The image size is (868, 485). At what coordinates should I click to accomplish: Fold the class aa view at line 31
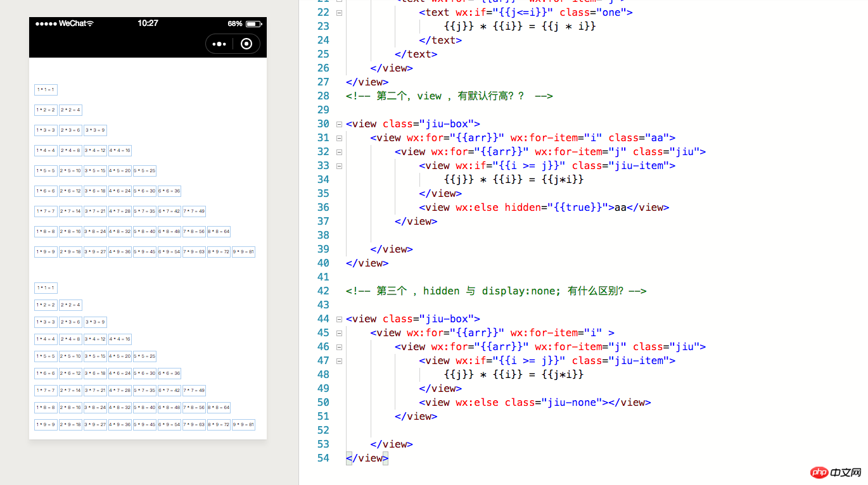click(x=340, y=137)
